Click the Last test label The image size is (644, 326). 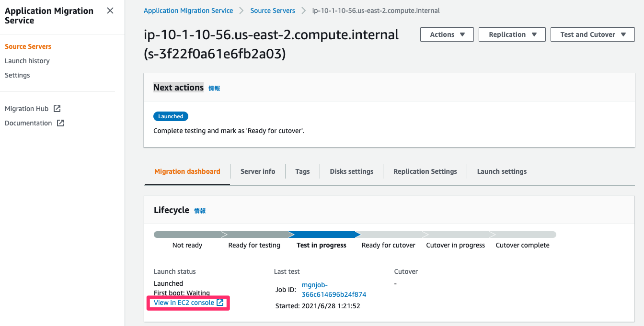click(287, 271)
